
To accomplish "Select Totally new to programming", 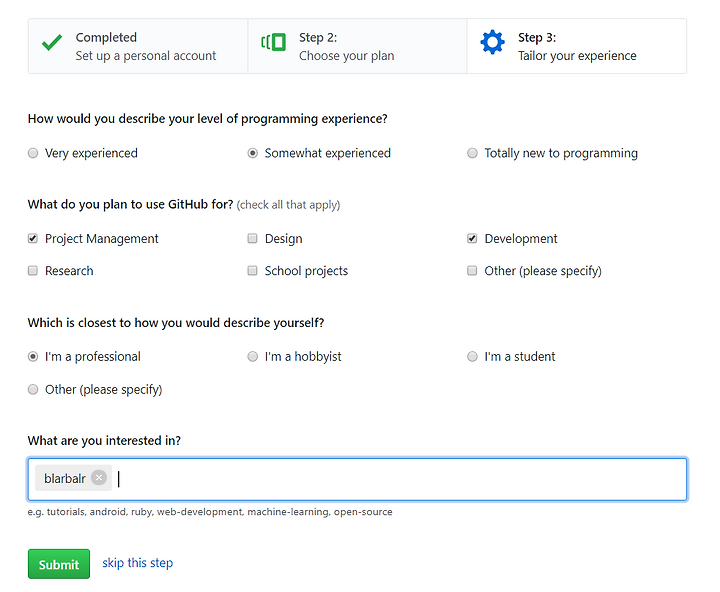I will (472, 153).
